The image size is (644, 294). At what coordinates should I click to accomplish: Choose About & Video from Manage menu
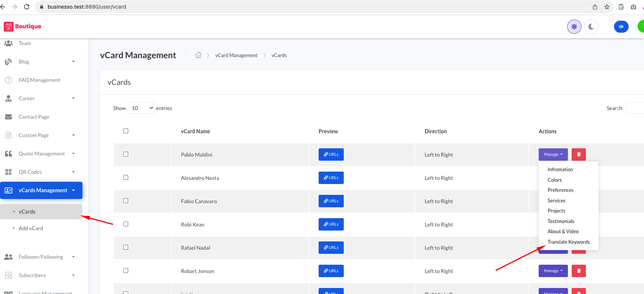pos(563,231)
